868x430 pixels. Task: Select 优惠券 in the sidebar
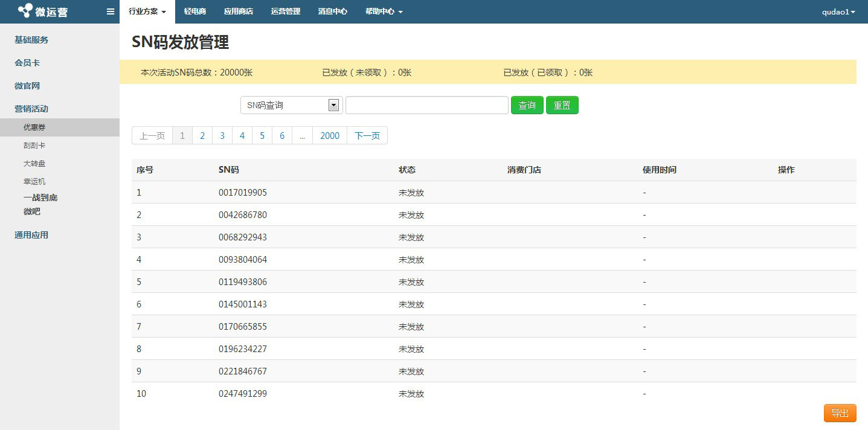[x=60, y=127]
